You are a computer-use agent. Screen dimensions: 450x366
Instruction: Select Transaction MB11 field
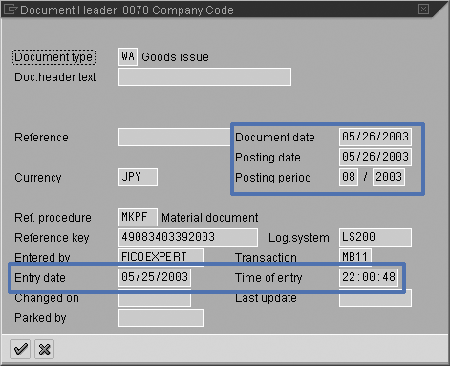(355, 257)
